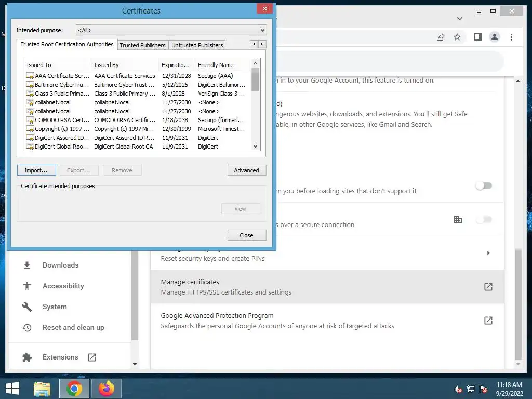
Task: Click the muted volume tray icon
Action: (x=458, y=389)
